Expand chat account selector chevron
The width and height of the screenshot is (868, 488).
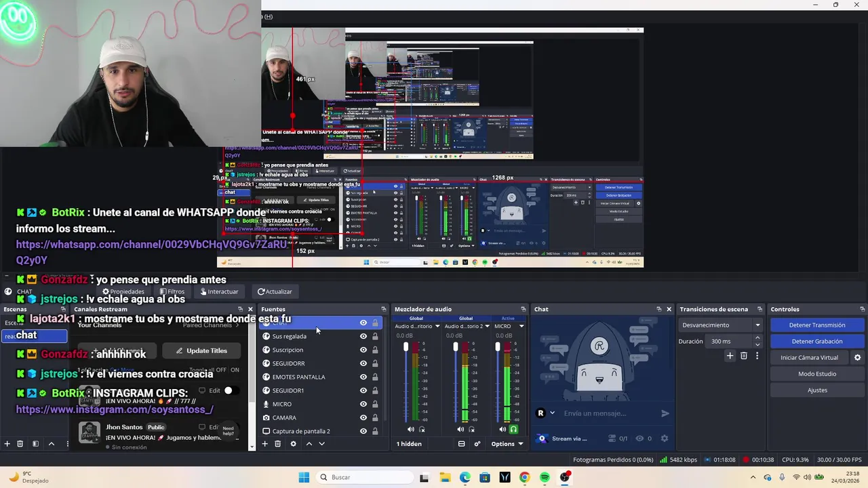coord(552,413)
